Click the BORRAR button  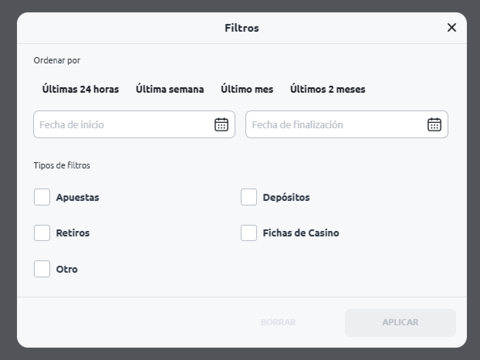(x=278, y=322)
